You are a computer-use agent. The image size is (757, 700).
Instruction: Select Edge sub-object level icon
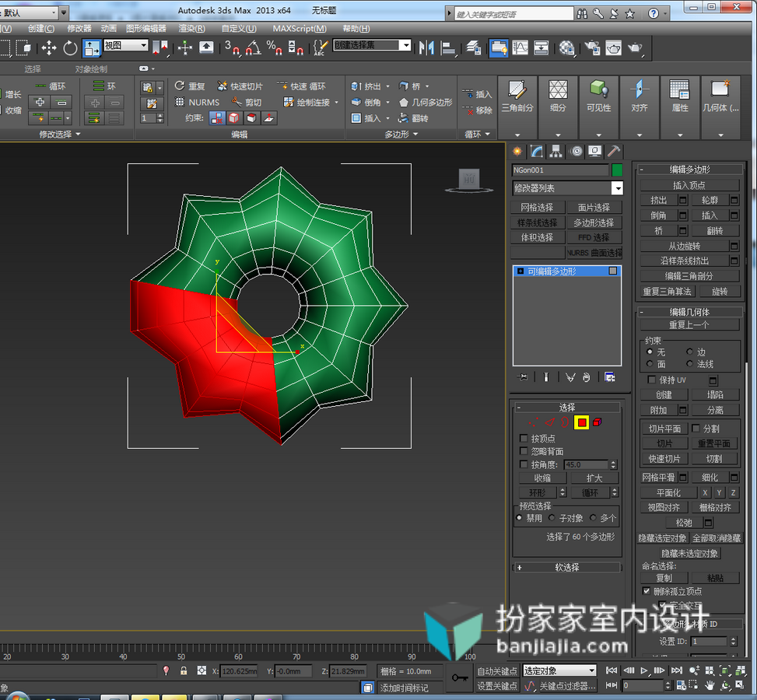click(549, 422)
